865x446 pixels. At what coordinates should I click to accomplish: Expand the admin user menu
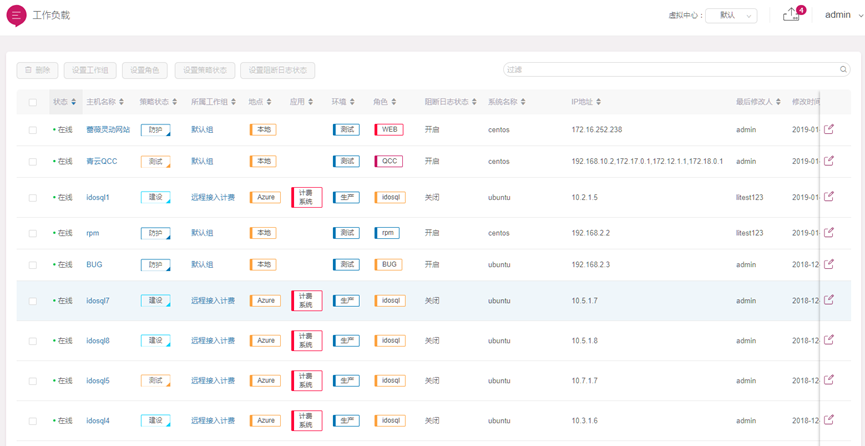[x=843, y=15]
